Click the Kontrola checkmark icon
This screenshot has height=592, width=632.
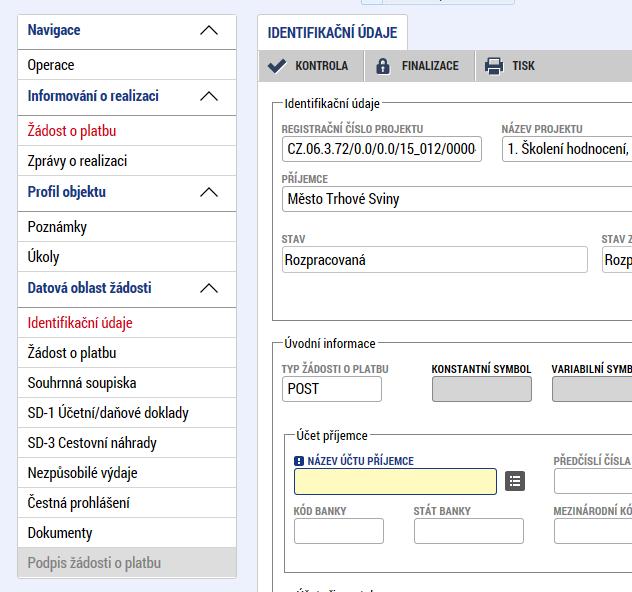277,66
